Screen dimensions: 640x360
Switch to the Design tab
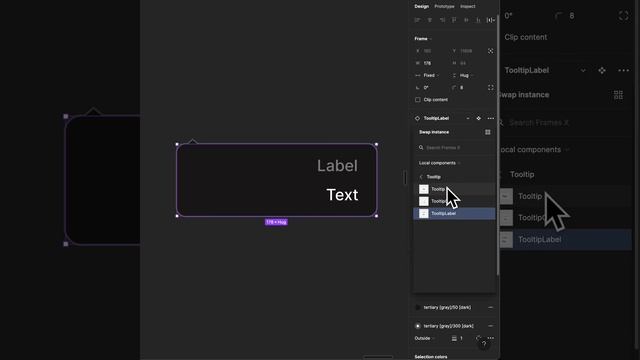tap(421, 7)
